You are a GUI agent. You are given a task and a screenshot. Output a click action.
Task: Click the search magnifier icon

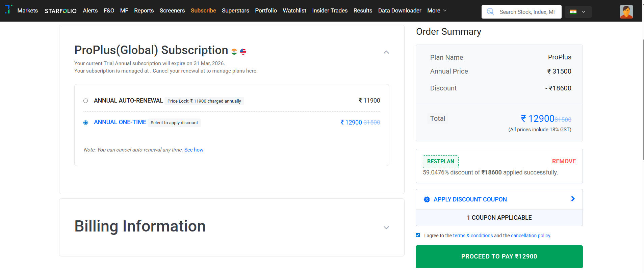point(490,12)
